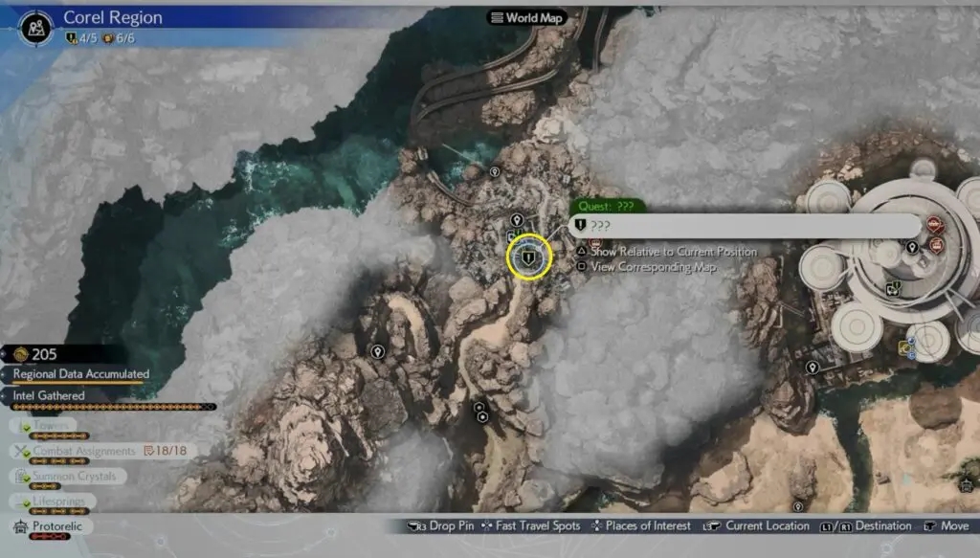Open the World Map tab
The height and width of the screenshot is (558, 980).
pyautogui.click(x=526, y=17)
